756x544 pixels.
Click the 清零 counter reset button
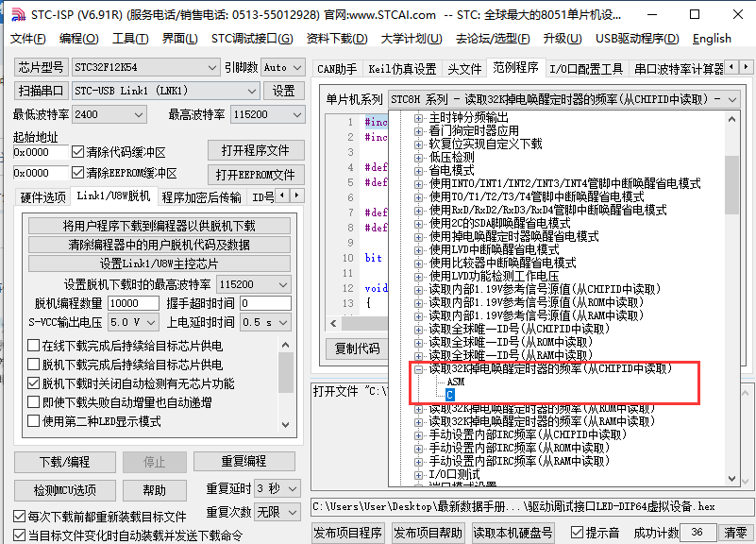coord(735,533)
